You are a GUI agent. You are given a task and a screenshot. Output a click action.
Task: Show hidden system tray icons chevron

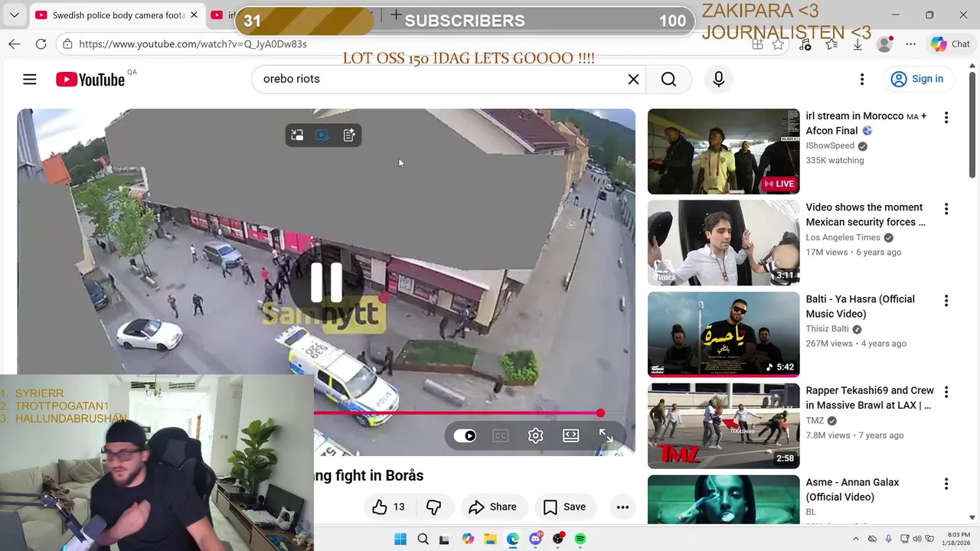[x=856, y=539]
